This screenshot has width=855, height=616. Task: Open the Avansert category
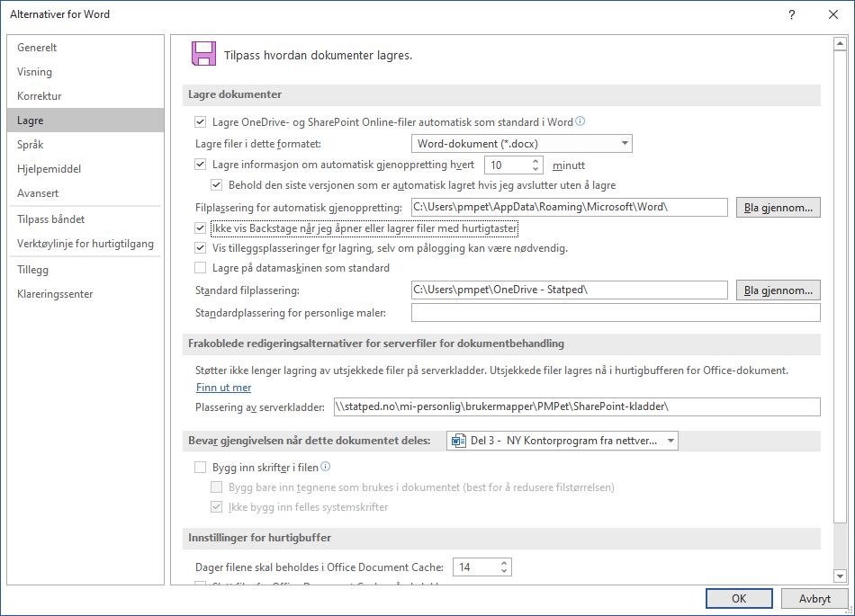[x=38, y=193]
